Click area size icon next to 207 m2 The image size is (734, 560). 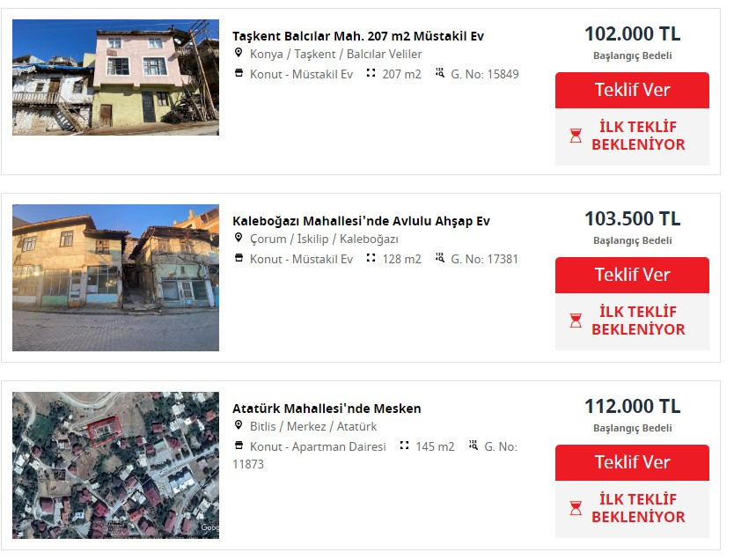(x=371, y=73)
